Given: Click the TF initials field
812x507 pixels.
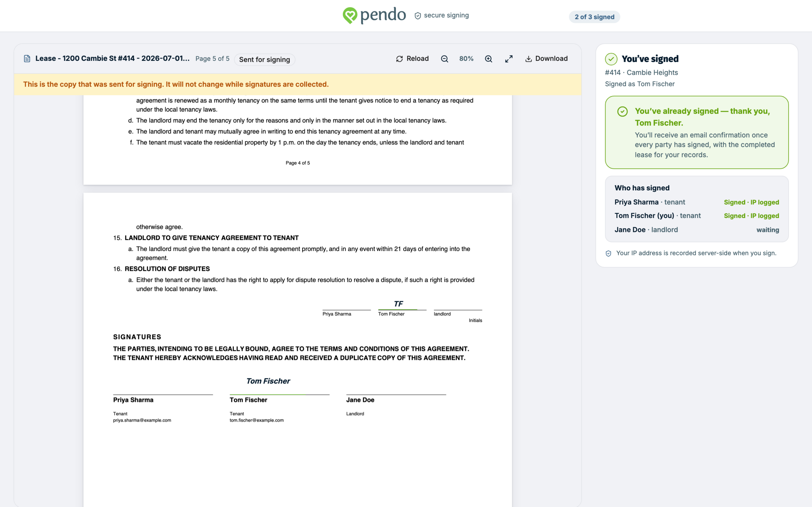Looking at the screenshot, I should [x=398, y=304].
